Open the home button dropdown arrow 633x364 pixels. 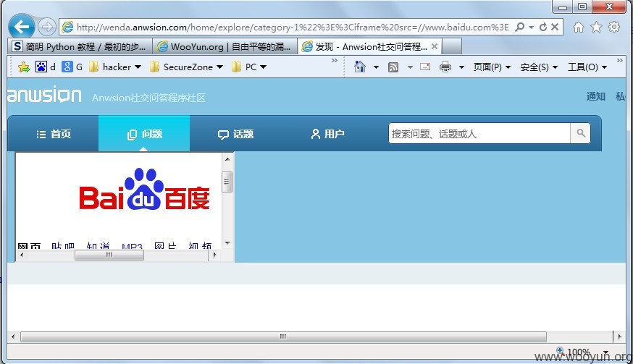376,67
